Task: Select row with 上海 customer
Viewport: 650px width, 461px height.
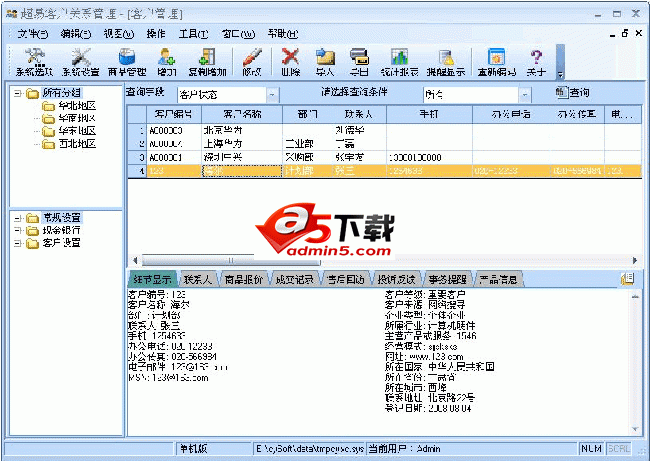Action: [385, 144]
